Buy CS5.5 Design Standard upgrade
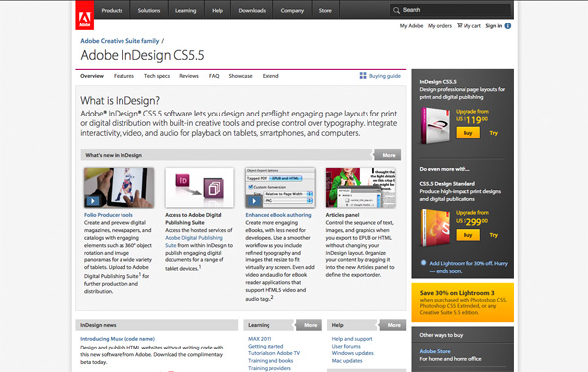The width and height of the screenshot is (588, 372). click(467, 235)
